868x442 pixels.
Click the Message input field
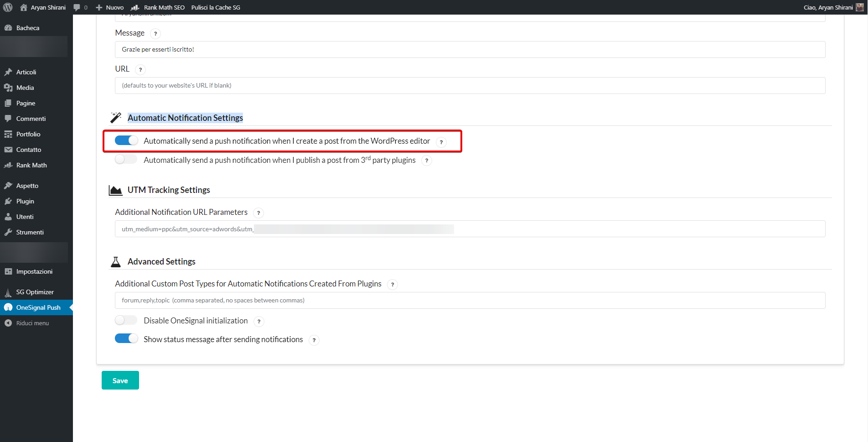(470, 49)
